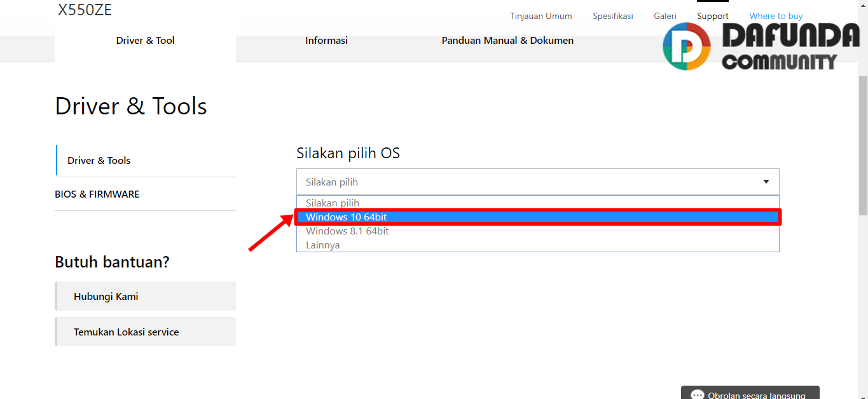Go to the Spesifikasi page

[612, 17]
